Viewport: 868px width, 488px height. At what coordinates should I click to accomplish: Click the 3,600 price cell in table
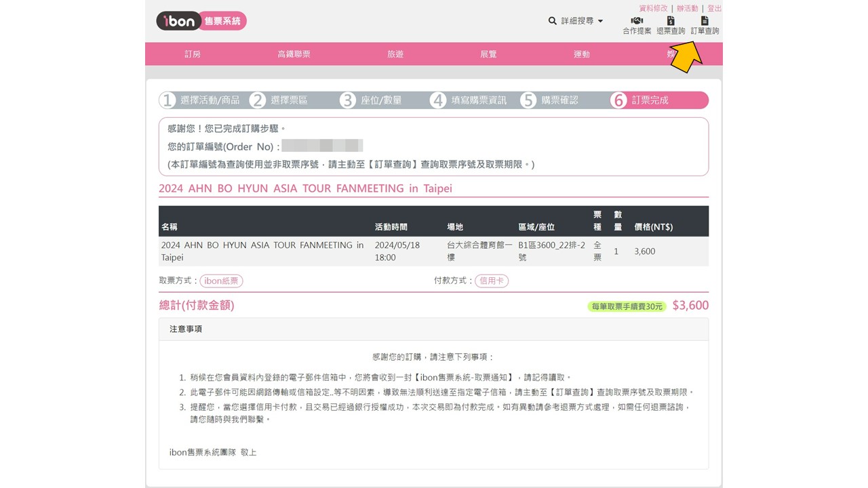pyautogui.click(x=645, y=251)
